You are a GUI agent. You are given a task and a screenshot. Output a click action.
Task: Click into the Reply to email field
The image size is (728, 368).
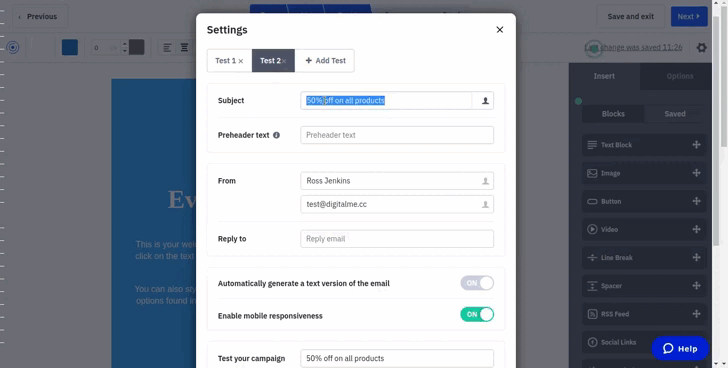click(x=397, y=239)
